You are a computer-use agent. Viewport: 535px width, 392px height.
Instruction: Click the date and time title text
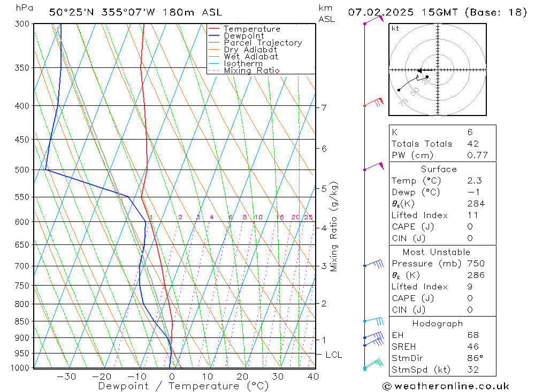click(437, 12)
